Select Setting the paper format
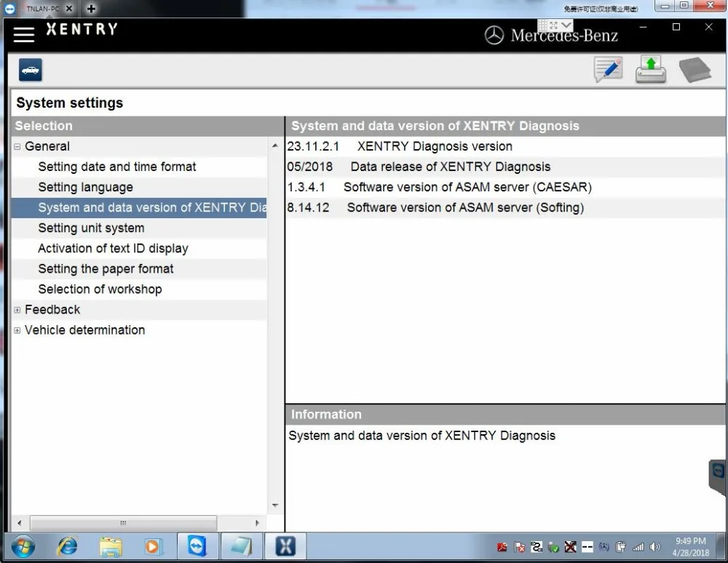 [x=139, y=269]
